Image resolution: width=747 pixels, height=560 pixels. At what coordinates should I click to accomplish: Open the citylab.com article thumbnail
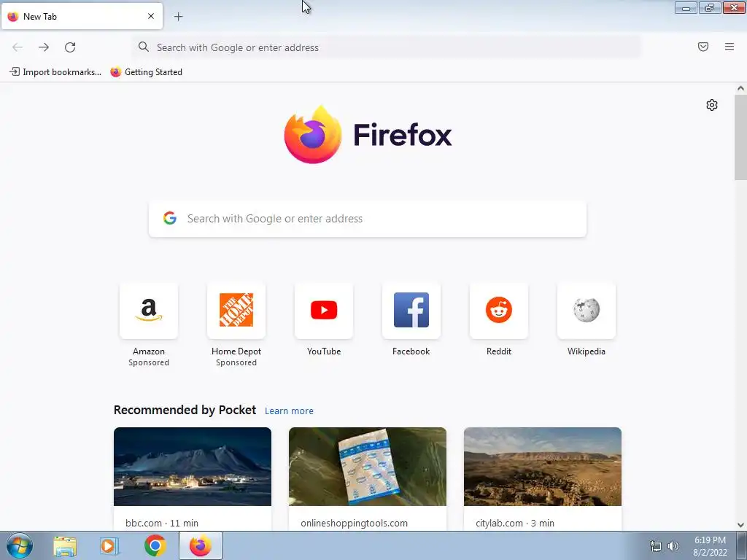pos(543,467)
